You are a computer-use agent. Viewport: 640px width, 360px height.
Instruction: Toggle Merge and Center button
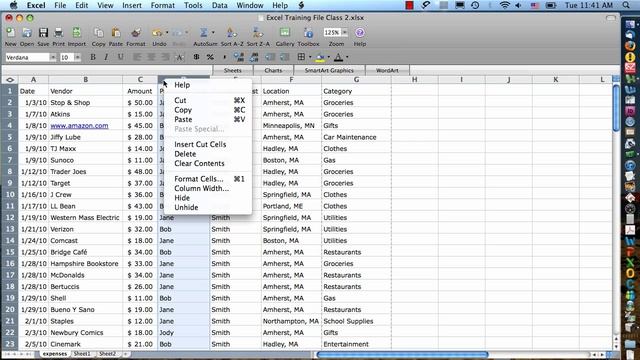pos(180,57)
